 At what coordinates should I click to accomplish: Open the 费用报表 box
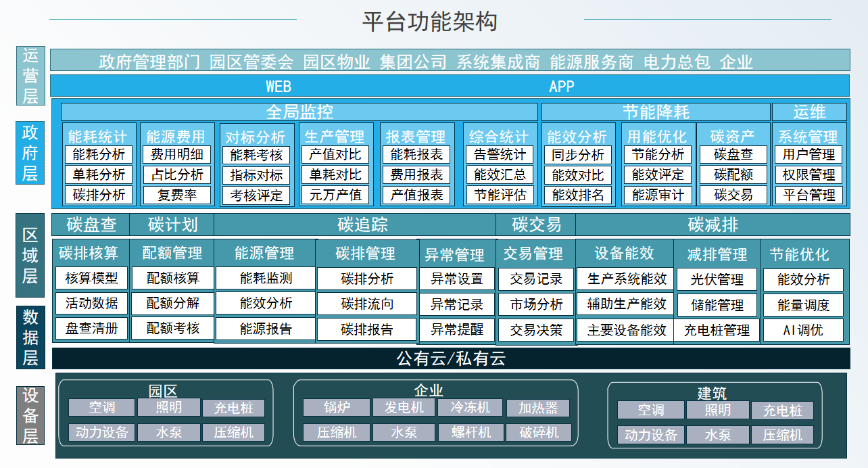[x=417, y=174]
